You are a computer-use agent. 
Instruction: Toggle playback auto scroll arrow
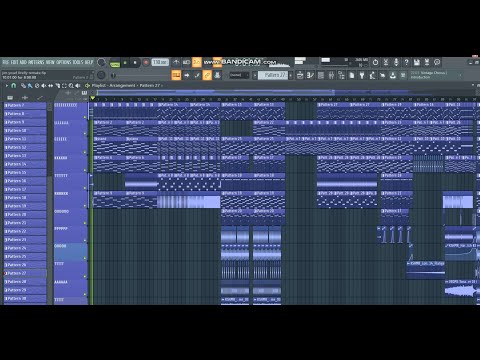tap(187, 75)
